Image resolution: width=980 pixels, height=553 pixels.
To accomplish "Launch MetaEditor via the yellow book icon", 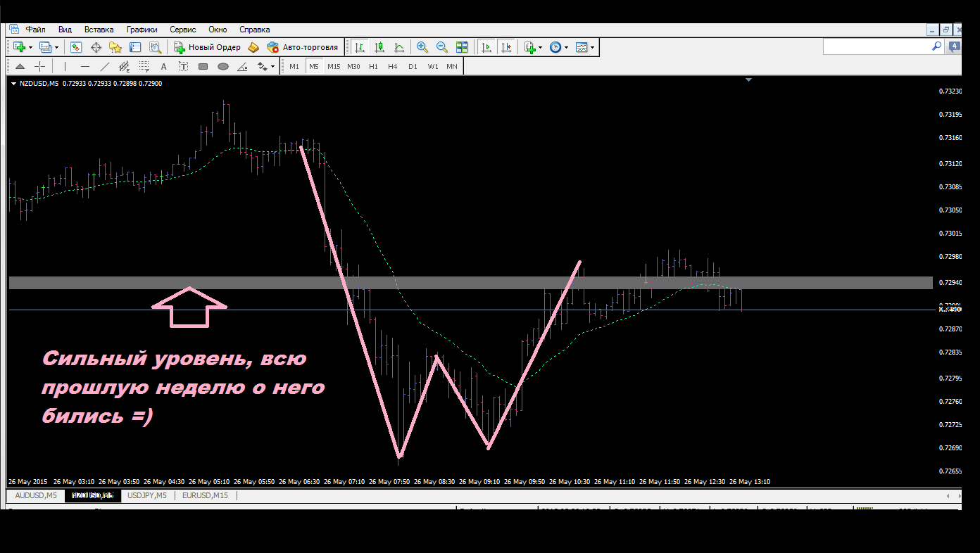I will click(x=253, y=47).
